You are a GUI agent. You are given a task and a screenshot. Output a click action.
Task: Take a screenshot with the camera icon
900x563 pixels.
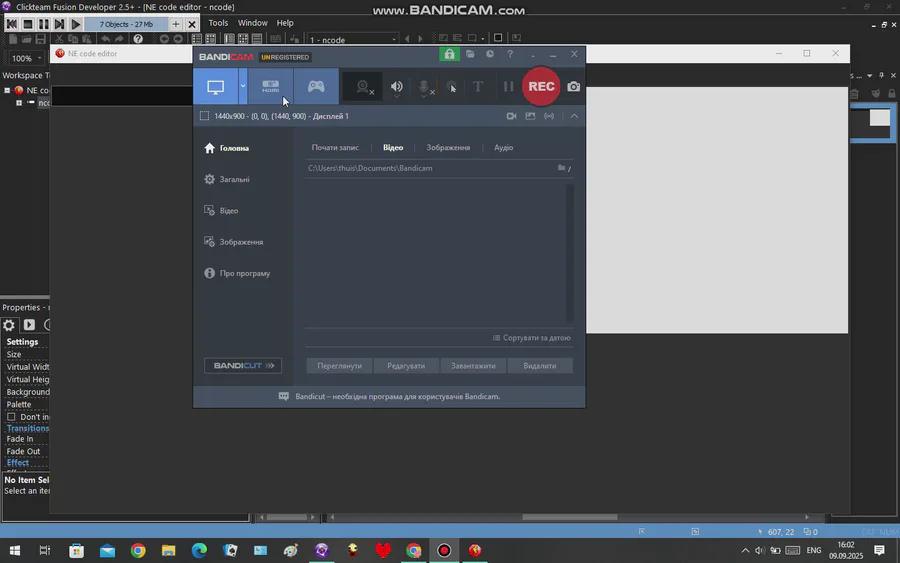coord(573,87)
